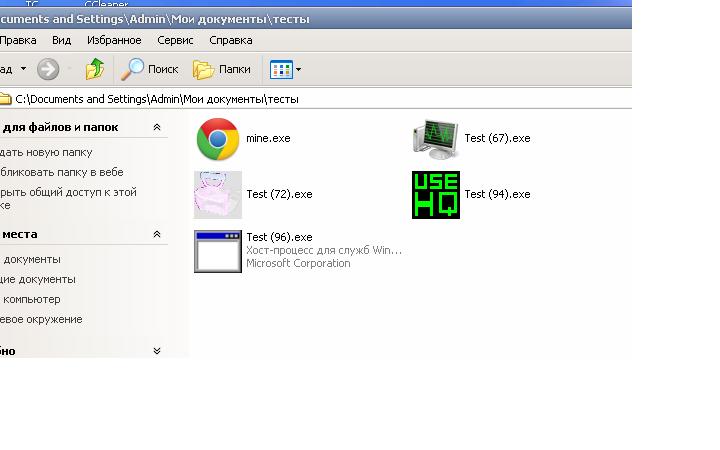
Task: Go up one folder level
Action: [x=95, y=69]
